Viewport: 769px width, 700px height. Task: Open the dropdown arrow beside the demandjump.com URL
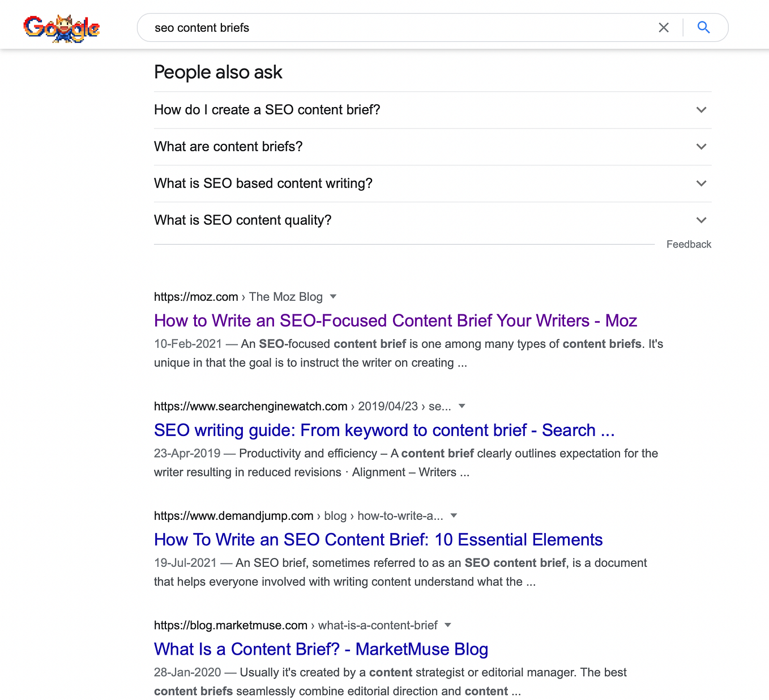(454, 515)
